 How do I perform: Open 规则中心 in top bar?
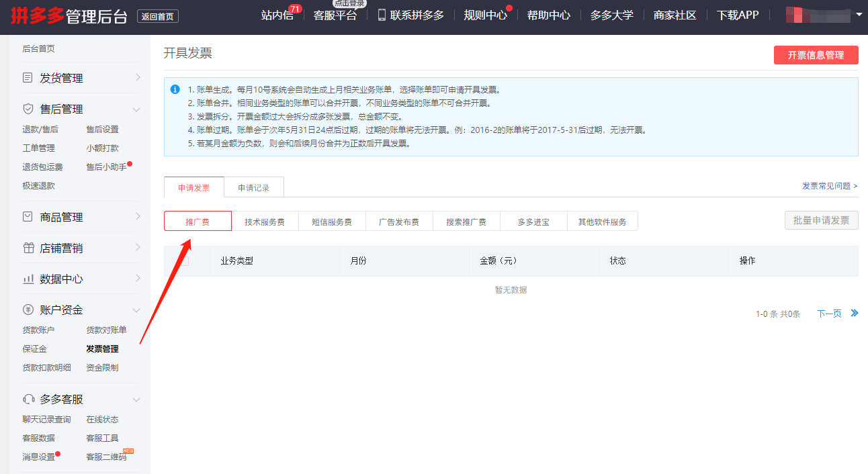486,15
